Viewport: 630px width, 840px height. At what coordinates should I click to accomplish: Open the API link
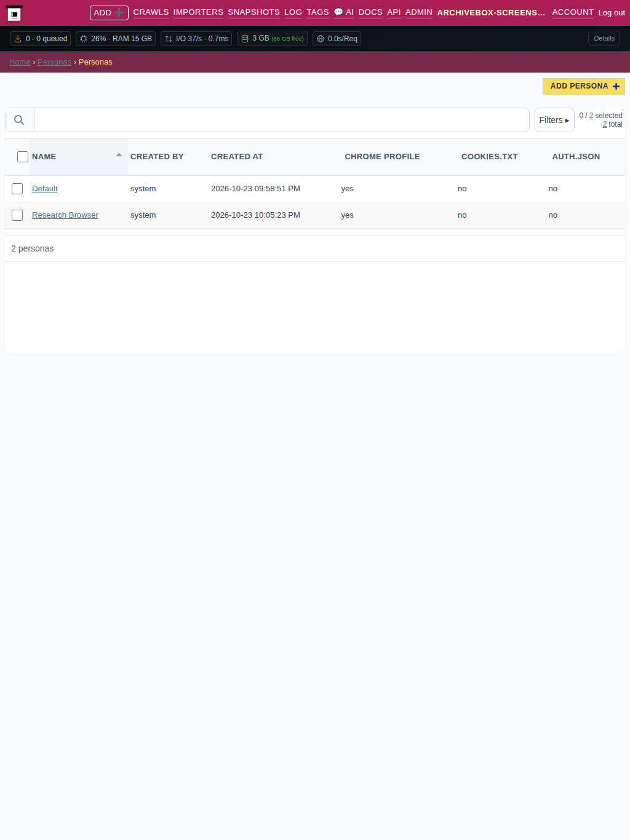click(394, 12)
